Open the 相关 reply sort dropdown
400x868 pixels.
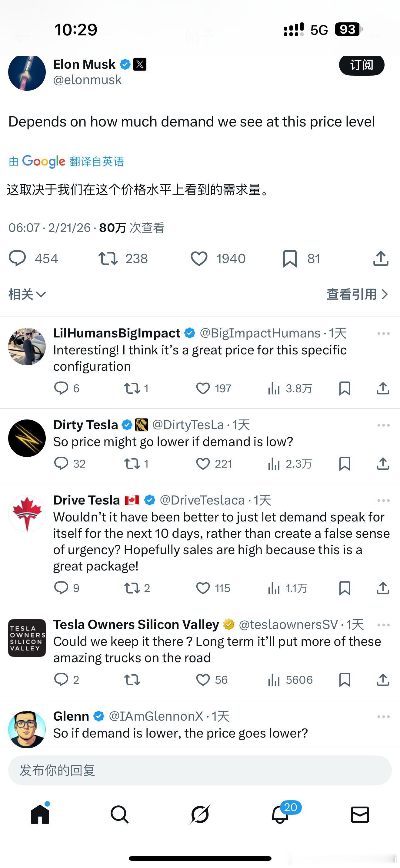click(27, 294)
